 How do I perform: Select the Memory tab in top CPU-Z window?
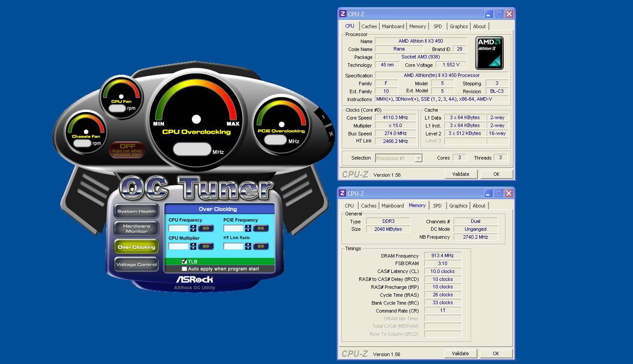[x=418, y=26]
